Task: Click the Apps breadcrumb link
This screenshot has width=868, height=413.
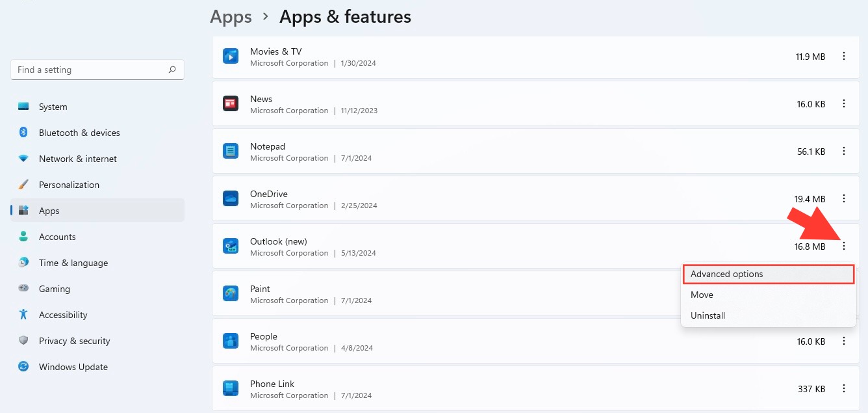Action: 231,17
